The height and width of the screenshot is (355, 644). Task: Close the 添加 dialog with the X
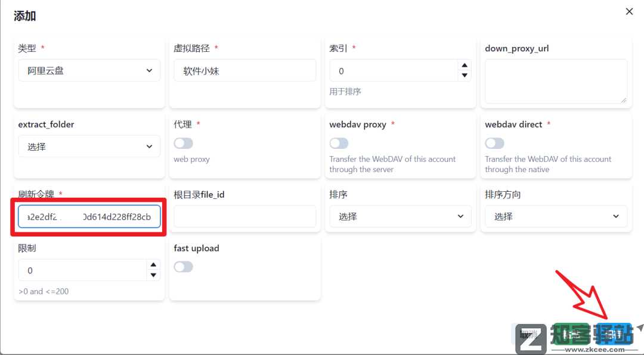[629, 11]
